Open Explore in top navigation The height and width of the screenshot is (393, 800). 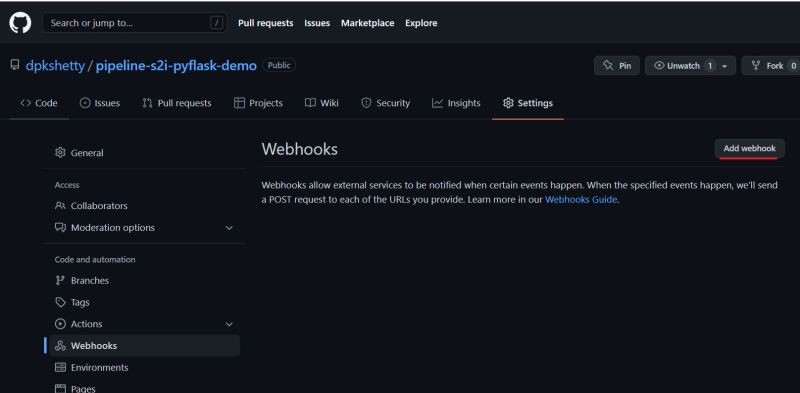click(x=421, y=23)
